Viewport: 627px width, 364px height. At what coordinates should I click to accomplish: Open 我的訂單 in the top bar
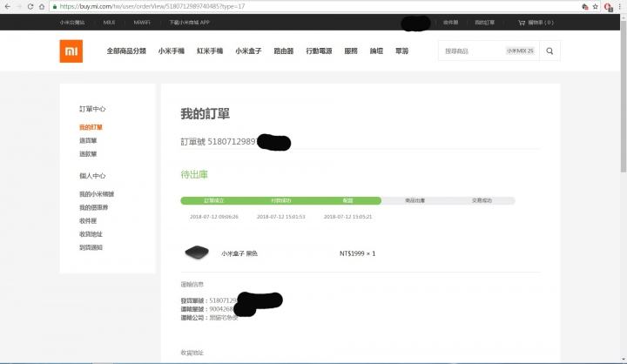tap(485, 23)
